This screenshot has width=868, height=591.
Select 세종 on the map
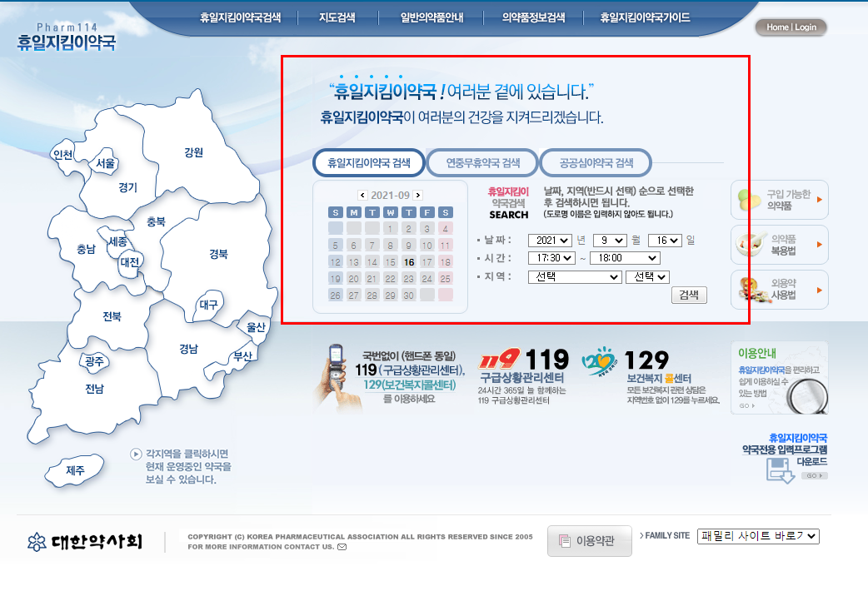pyautogui.click(x=117, y=242)
